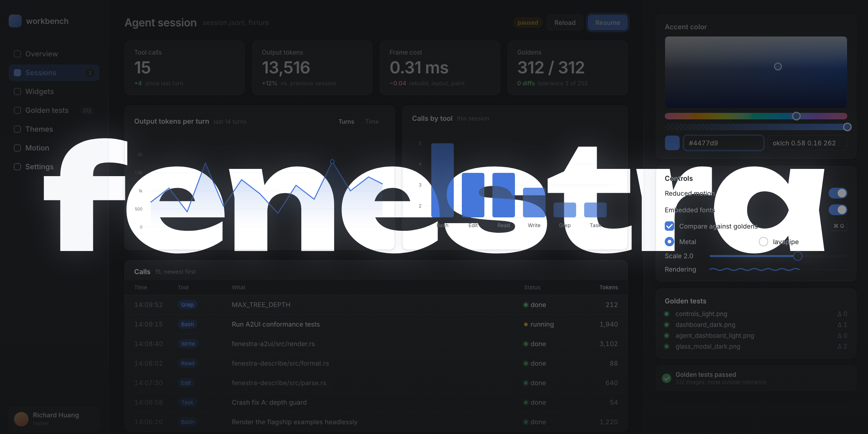Select the lavapipe radio button
The image size is (868, 434).
763,242
